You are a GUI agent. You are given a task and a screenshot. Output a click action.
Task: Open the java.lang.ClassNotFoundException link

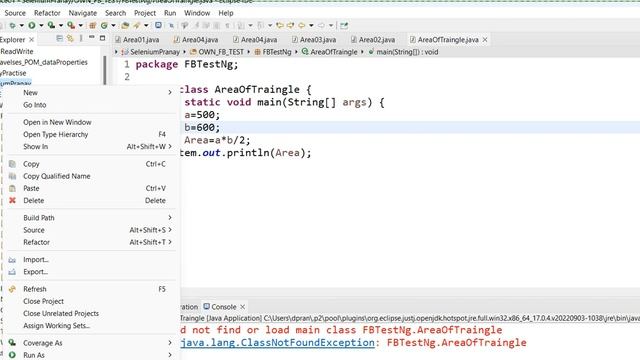(x=278, y=342)
